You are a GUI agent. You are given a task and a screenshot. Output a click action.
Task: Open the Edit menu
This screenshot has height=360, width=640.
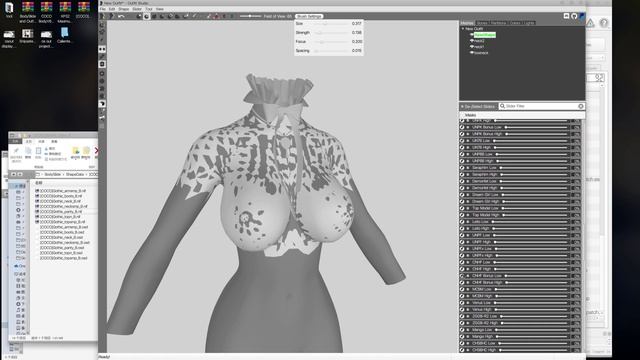[x=112, y=9]
